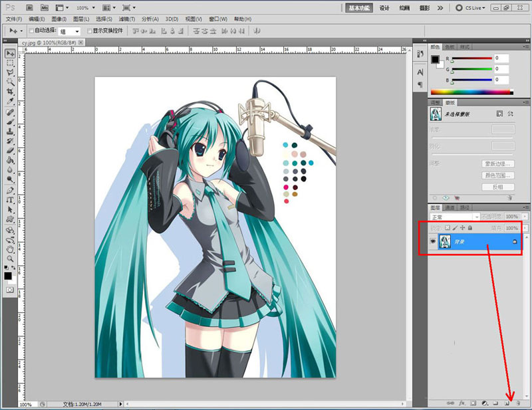This screenshot has height=410, width=532.
Task: Expand more workspaces with double chevron
Action: coord(440,8)
